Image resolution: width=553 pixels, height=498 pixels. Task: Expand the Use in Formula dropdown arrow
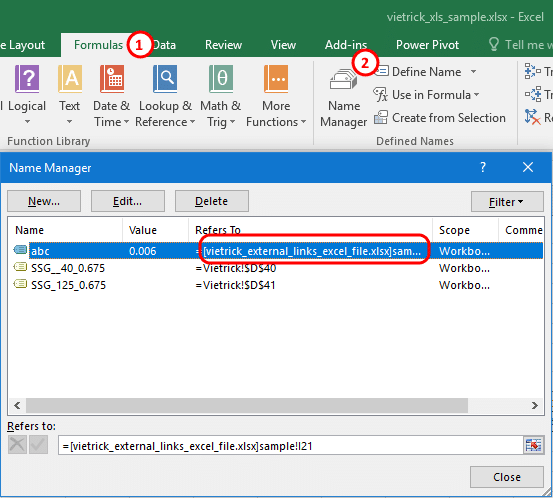(x=476, y=95)
